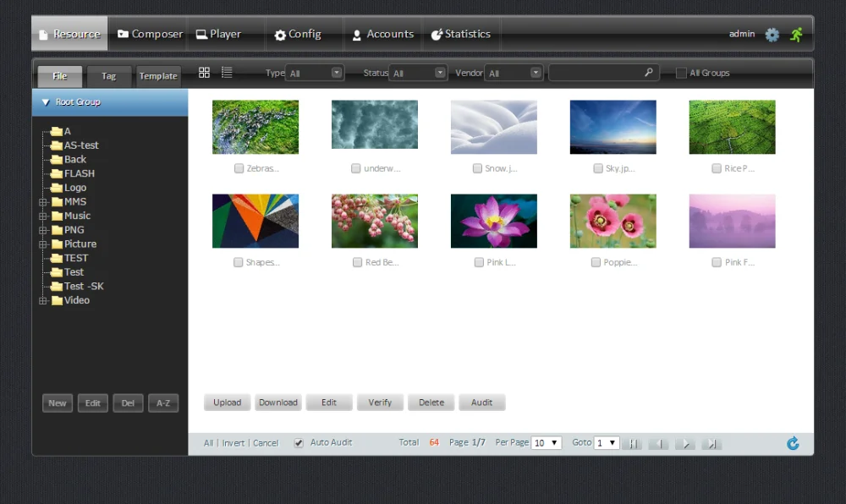Open the Composer tab

tap(150, 34)
